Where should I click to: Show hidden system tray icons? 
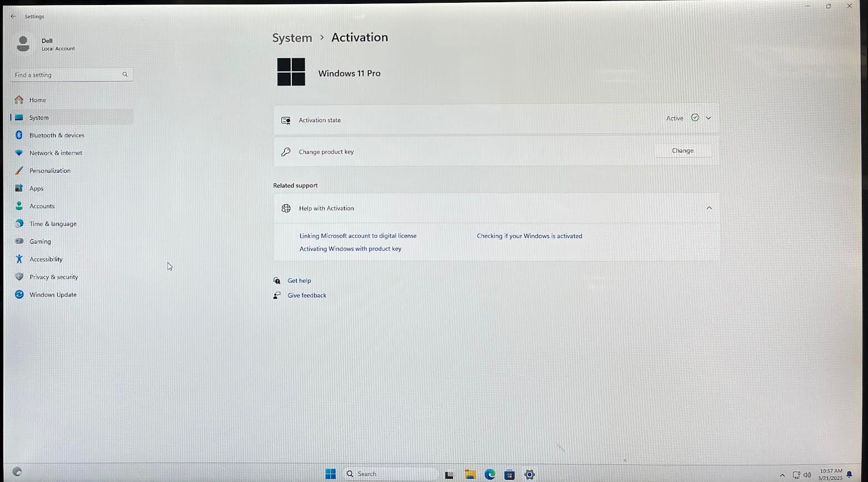783,475
